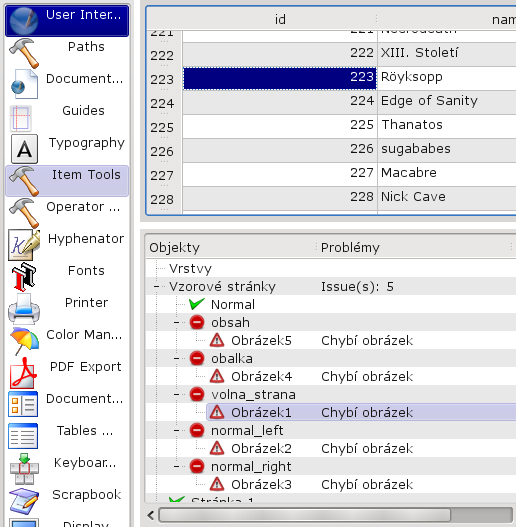
Task: Select the Vrstvy tree item
Action: tap(190, 269)
